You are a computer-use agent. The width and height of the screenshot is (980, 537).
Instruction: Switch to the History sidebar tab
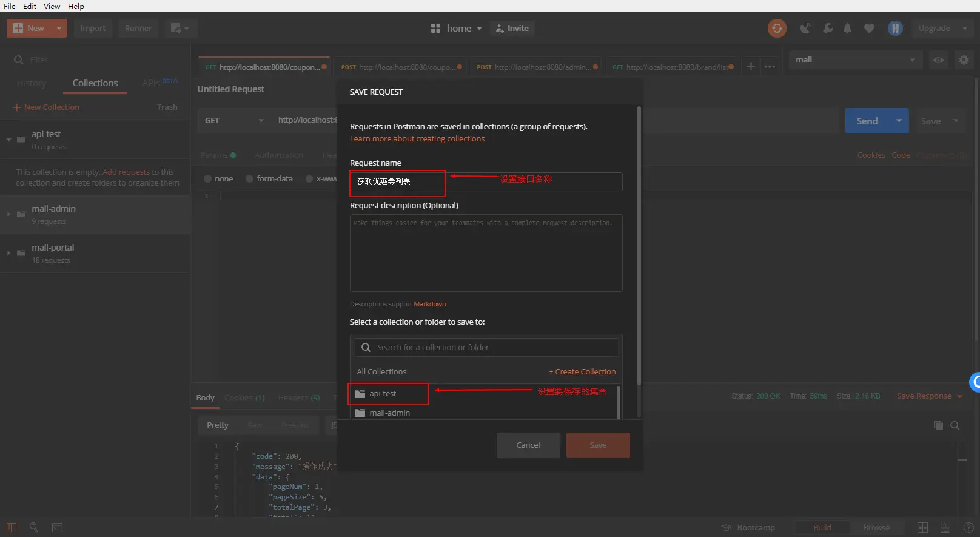click(32, 83)
